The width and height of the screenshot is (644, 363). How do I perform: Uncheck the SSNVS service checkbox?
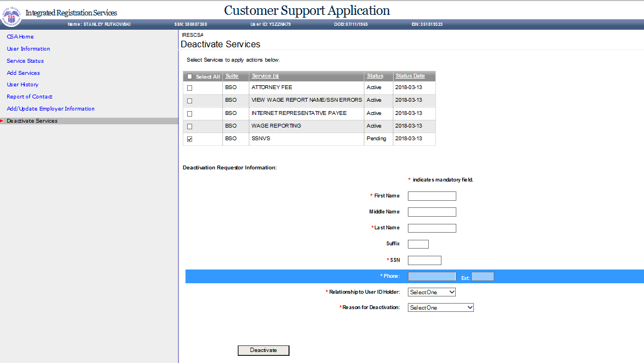point(190,139)
